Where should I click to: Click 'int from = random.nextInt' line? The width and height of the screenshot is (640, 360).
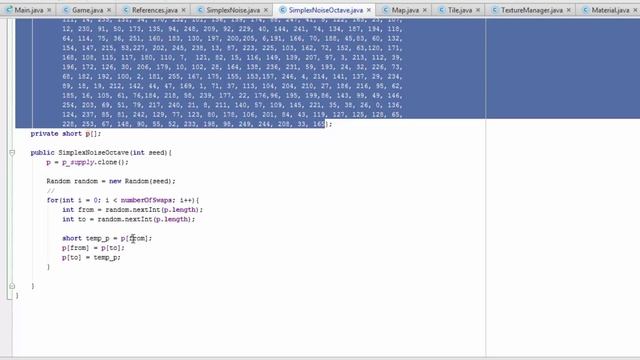132,210
